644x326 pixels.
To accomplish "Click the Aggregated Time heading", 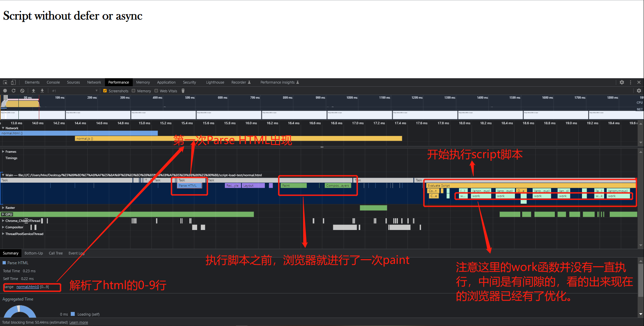I will 18,299.
